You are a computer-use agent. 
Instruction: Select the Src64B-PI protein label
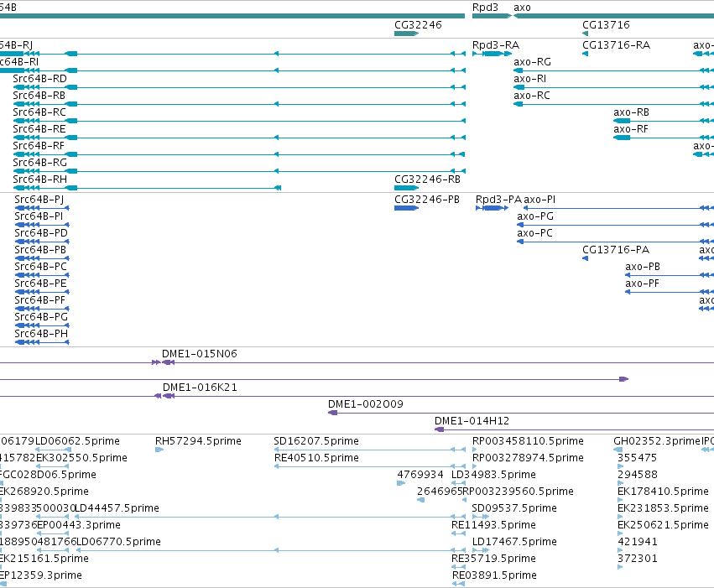39,216
